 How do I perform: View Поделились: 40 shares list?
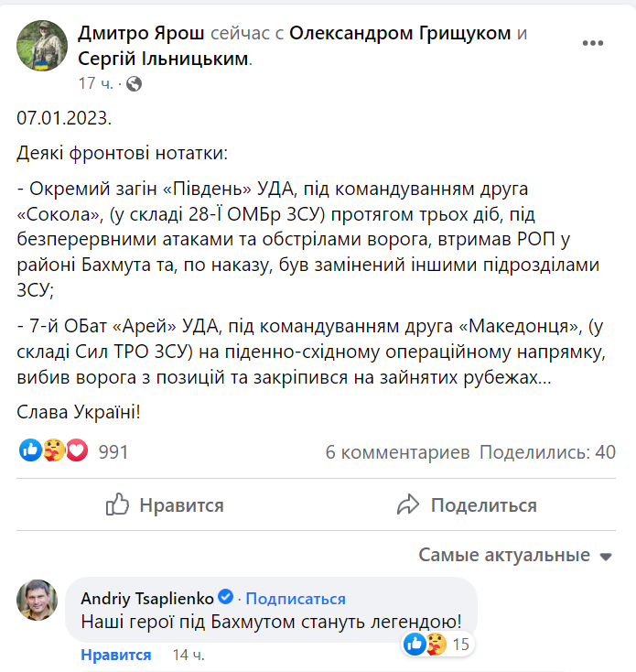coord(547,452)
